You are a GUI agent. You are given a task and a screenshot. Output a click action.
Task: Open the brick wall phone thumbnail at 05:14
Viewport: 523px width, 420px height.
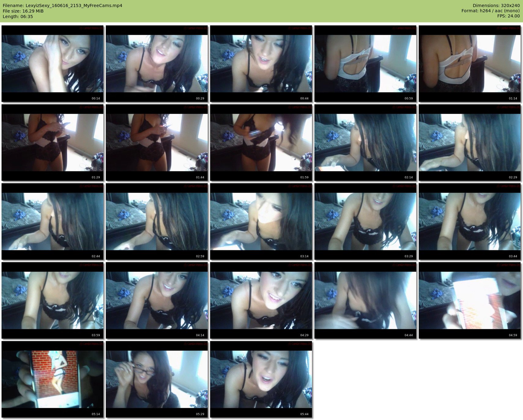tap(52, 379)
